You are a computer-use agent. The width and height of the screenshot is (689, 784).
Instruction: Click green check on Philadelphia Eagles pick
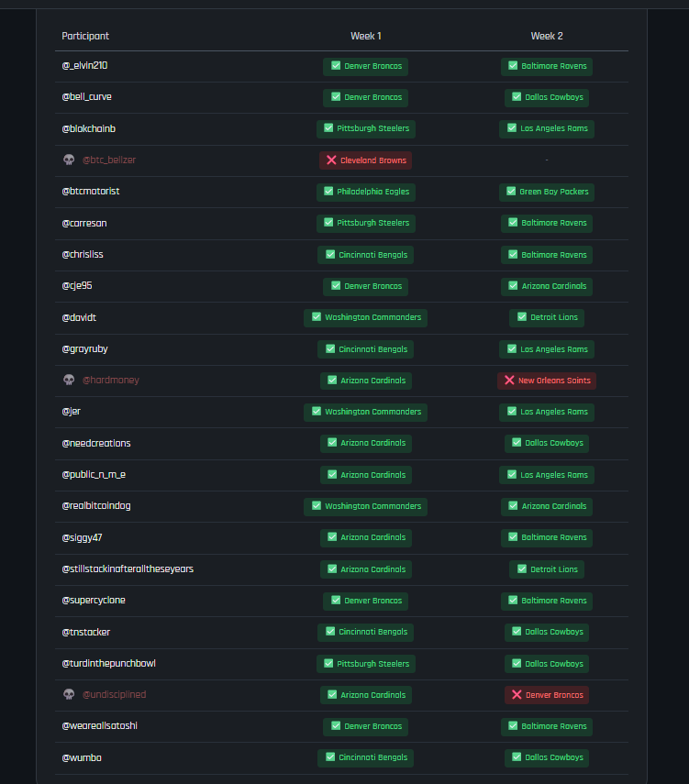pos(328,191)
